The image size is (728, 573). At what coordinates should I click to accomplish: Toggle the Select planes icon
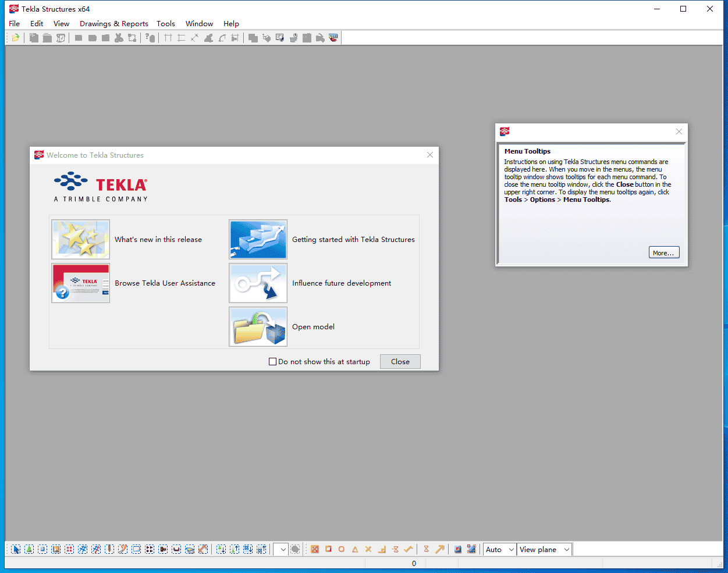190,549
